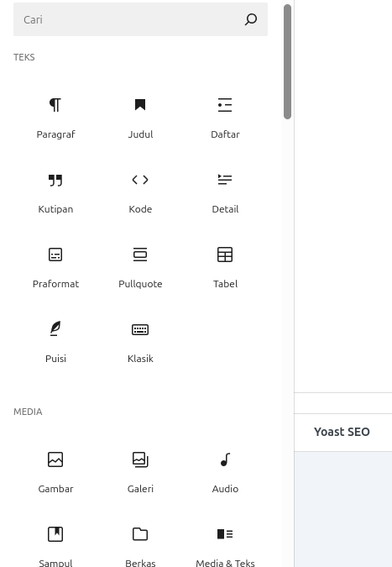Add a Daftar list block
The width and height of the screenshot is (392, 567).
225,118
